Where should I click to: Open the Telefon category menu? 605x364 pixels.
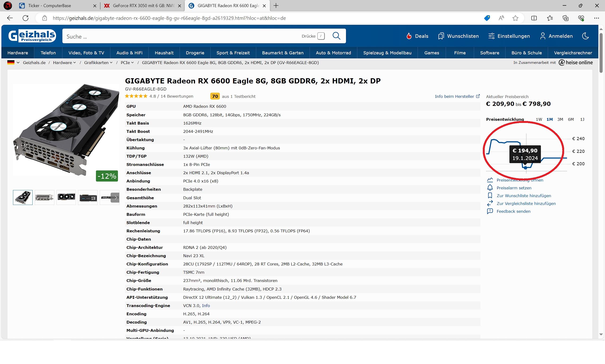tap(48, 53)
